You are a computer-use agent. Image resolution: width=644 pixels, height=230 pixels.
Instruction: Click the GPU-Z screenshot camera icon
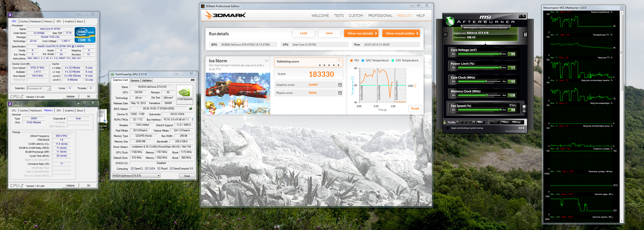(192, 80)
